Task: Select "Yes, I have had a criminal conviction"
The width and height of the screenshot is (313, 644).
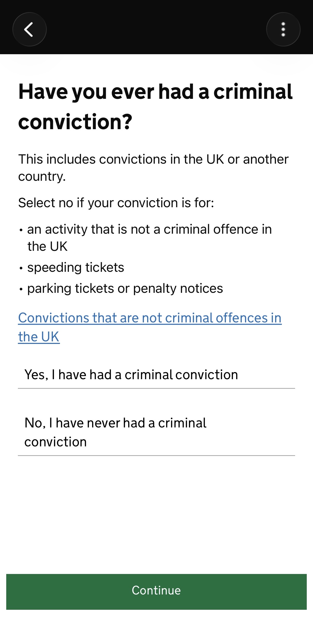Action: [131, 375]
